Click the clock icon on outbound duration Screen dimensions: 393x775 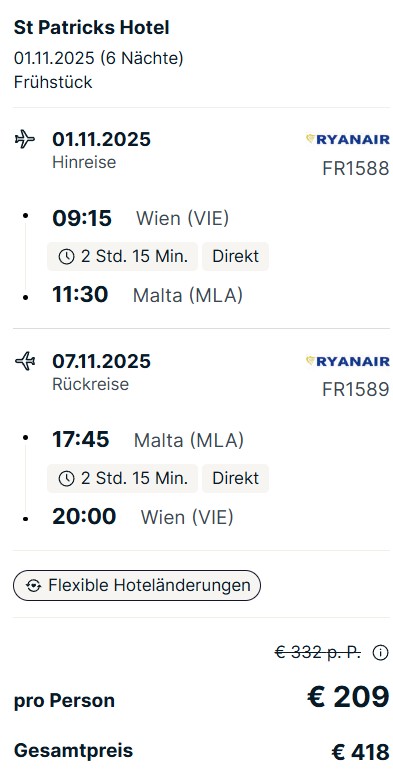[66, 257]
